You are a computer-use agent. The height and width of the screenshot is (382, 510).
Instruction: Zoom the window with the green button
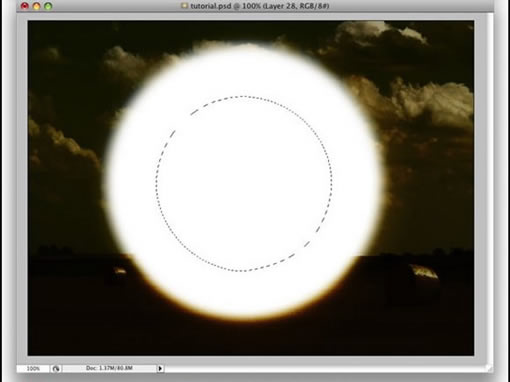[48, 6]
